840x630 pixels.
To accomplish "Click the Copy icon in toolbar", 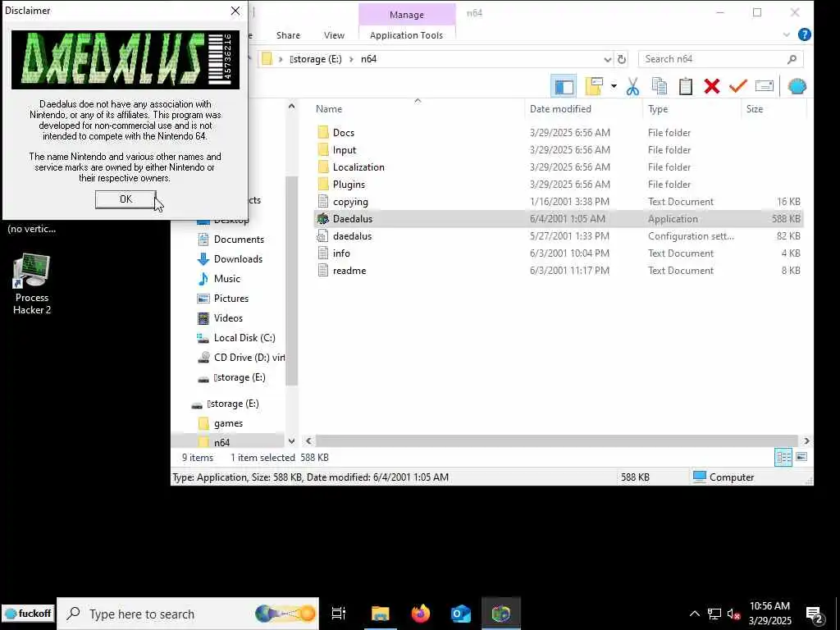I will pyautogui.click(x=660, y=86).
